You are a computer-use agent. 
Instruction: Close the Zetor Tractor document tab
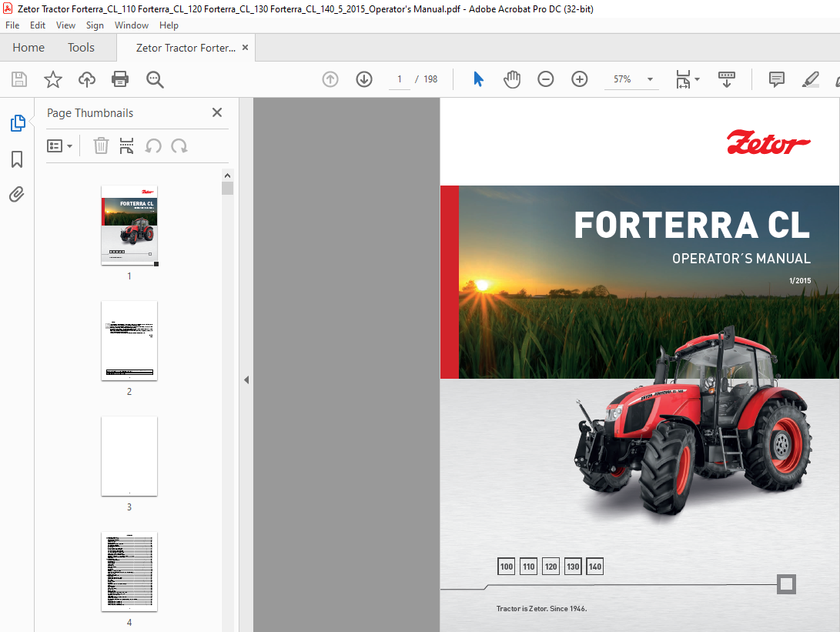pyautogui.click(x=245, y=48)
